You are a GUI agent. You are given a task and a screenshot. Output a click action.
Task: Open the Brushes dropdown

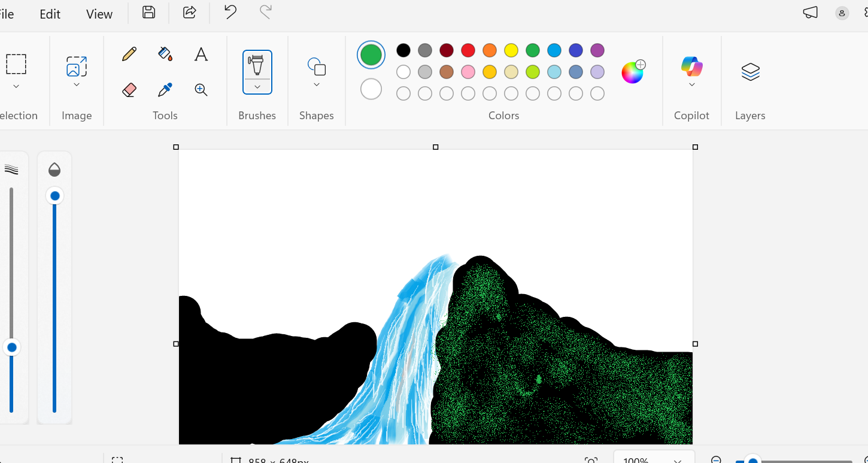point(257,86)
